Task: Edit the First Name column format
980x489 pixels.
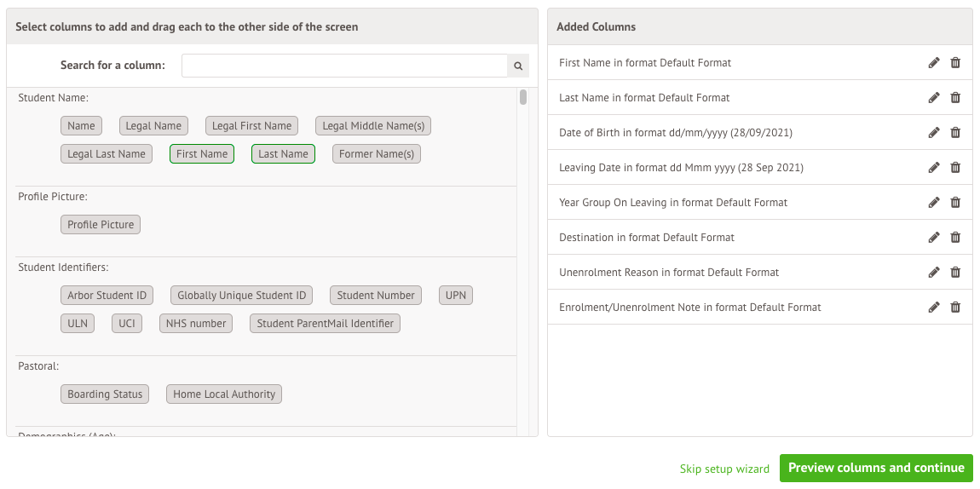Action: click(x=934, y=63)
